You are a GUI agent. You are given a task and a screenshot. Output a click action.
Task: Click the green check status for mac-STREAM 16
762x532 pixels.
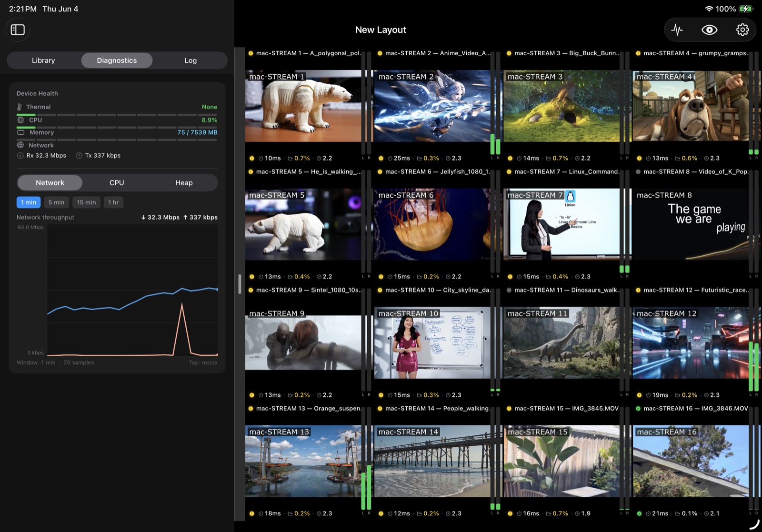pyautogui.click(x=638, y=409)
